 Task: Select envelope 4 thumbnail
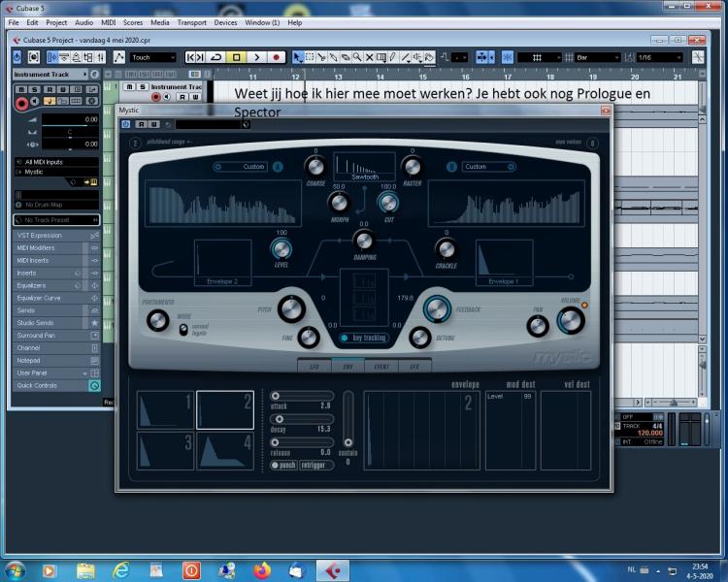coord(225,451)
